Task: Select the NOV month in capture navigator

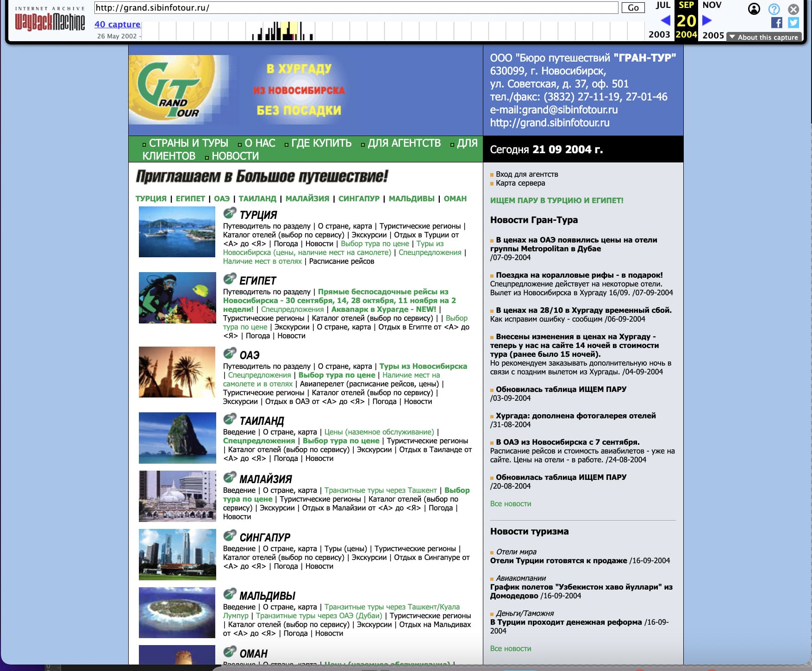Action: [712, 5]
